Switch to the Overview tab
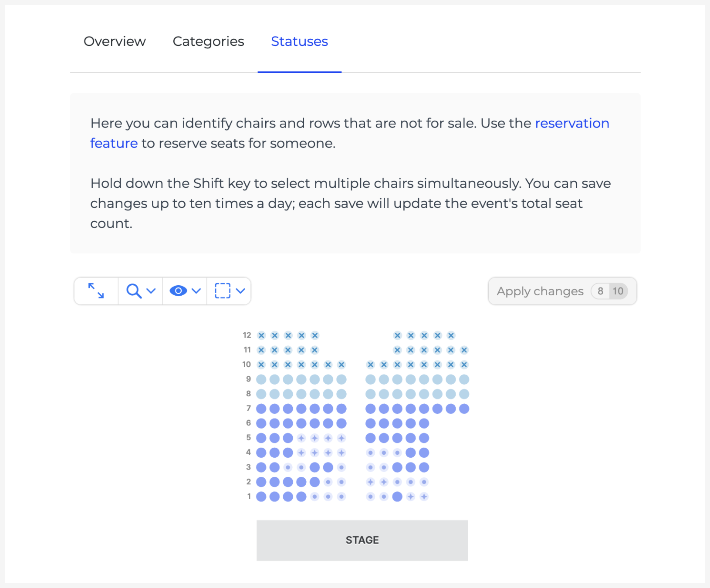Image resolution: width=710 pixels, height=588 pixels. click(x=114, y=41)
